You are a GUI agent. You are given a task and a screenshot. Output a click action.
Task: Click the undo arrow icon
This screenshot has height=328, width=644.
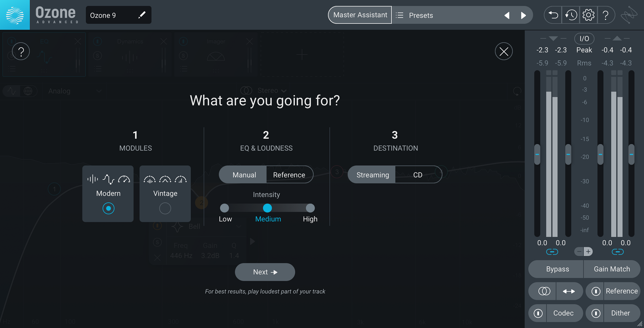553,15
